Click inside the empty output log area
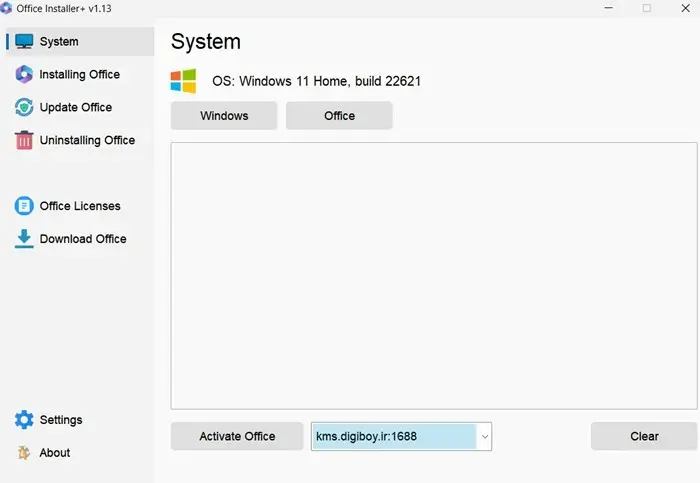 (433, 276)
